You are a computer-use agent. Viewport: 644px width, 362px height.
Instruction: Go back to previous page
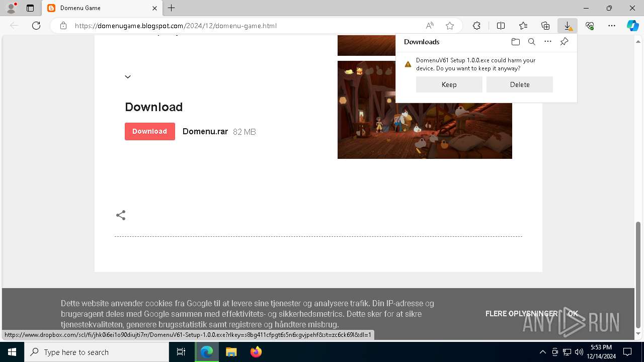click(x=14, y=26)
